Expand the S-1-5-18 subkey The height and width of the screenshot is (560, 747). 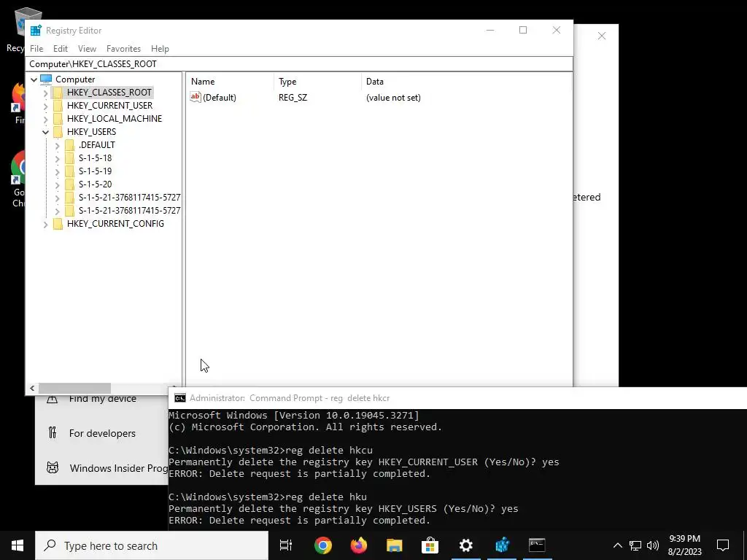click(57, 158)
